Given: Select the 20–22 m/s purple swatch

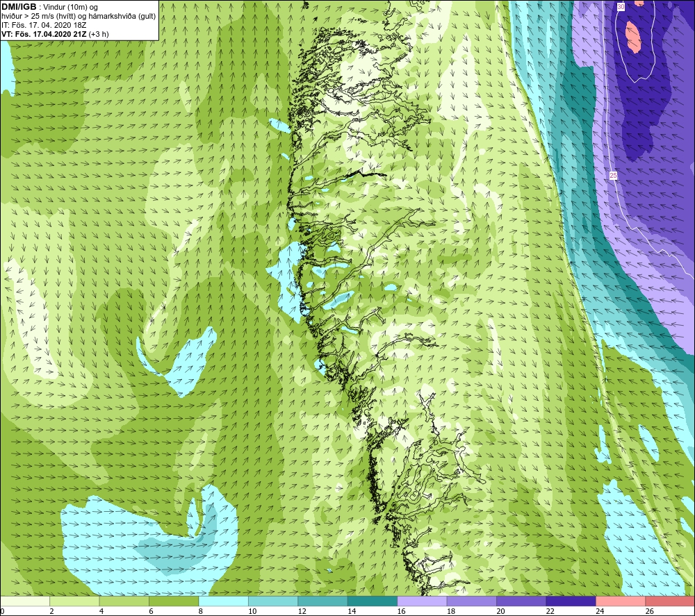Looking at the screenshot, I should point(521,601).
